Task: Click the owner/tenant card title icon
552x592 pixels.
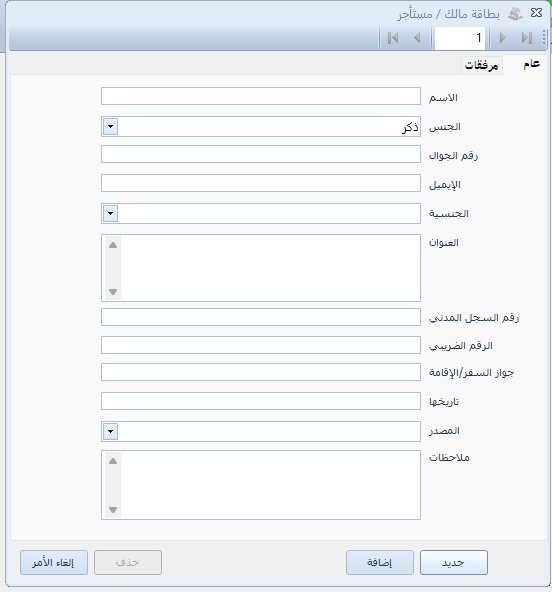Action: 515,14
